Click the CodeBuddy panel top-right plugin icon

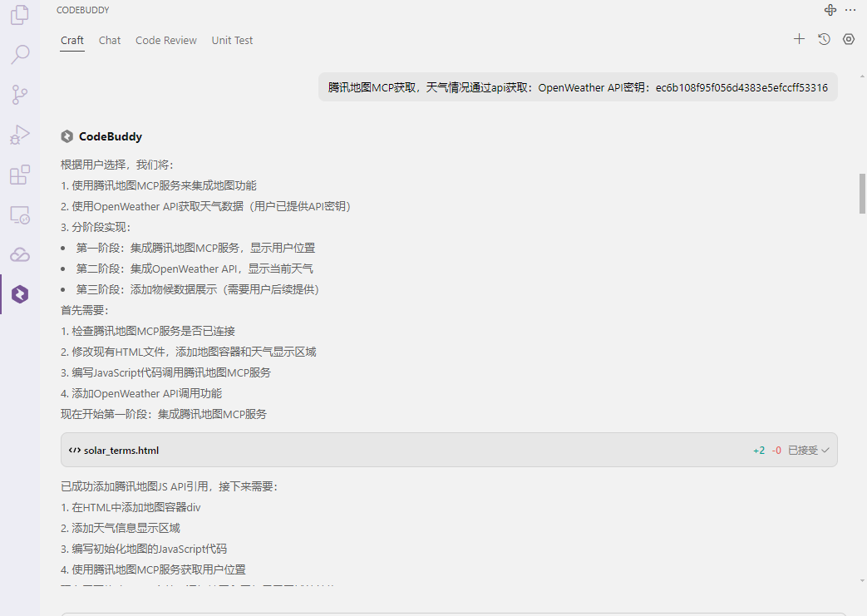pyautogui.click(x=830, y=10)
